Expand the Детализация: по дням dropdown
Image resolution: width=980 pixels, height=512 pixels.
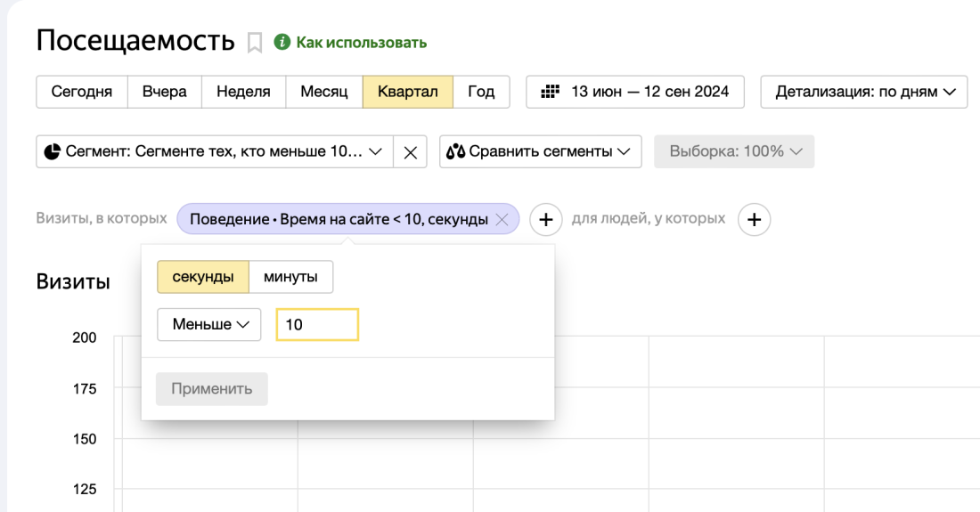click(863, 92)
